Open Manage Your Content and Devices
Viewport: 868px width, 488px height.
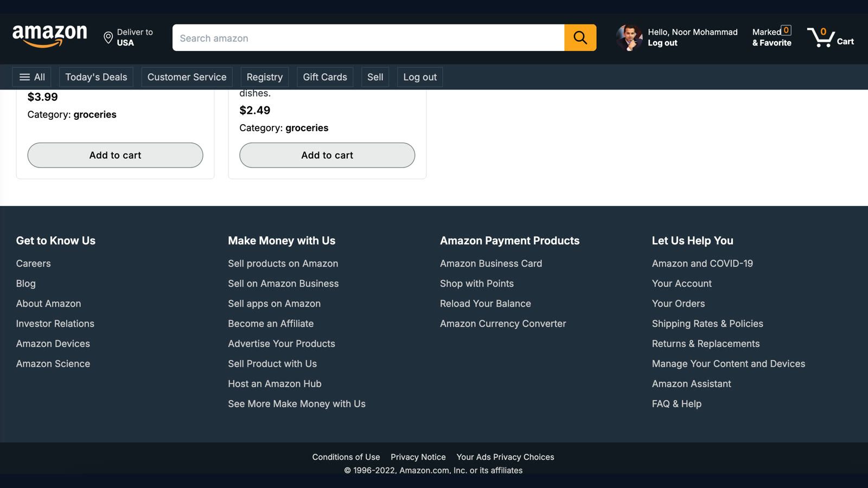coord(728,364)
